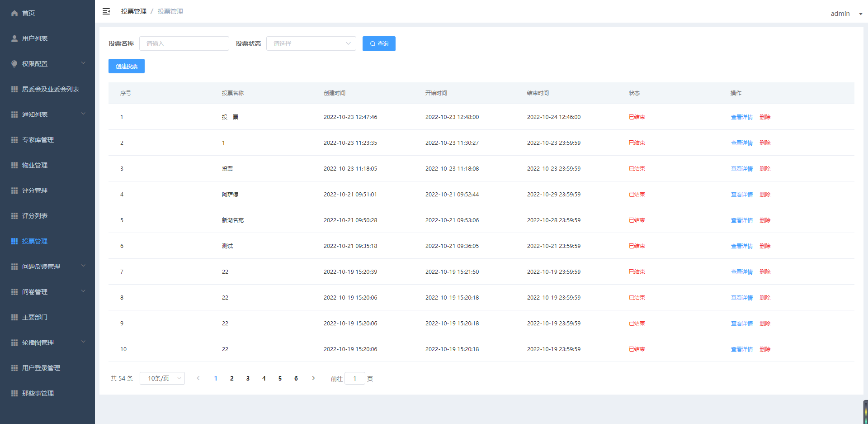Click the grid icon beside 主要部门
The image size is (868, 424).
pyautogui.click(x=14, y=317)
